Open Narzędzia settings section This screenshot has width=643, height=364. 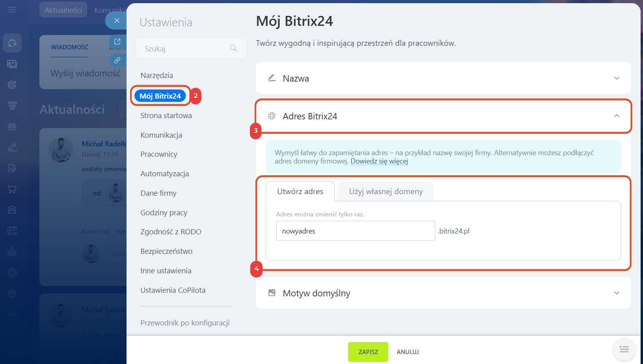coord(157,75)
